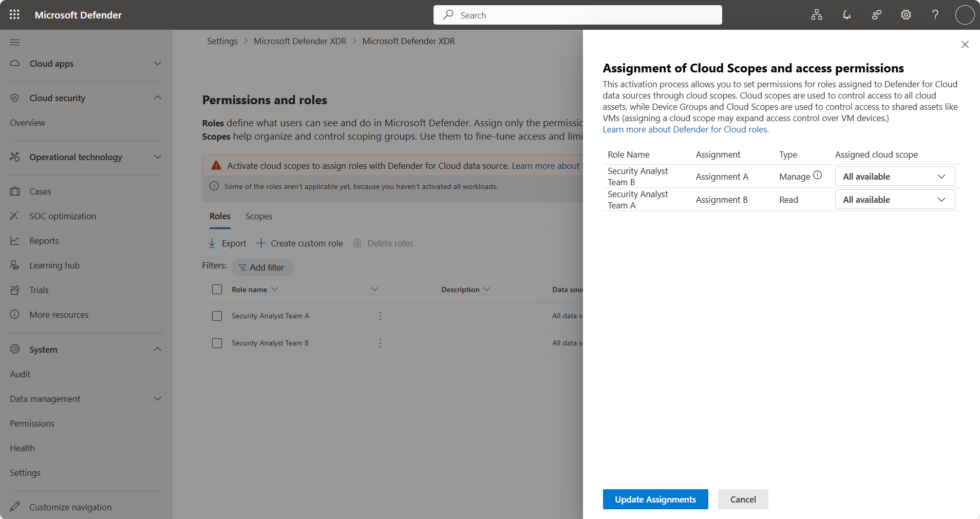This screenshot has height=519, width=980.
Task: Switch to the Scopes tab
Action: point(258,217)
